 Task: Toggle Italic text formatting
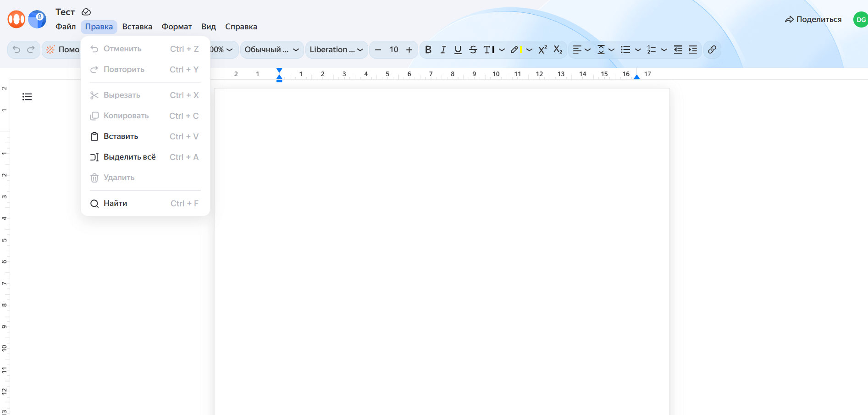(x=443, y=50)
